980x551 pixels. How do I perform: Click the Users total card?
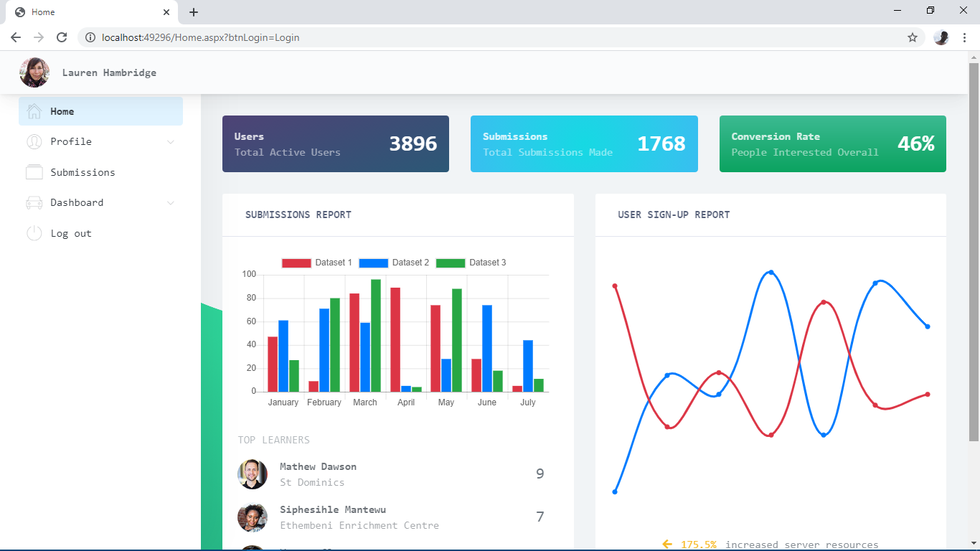tap(336, 143)
